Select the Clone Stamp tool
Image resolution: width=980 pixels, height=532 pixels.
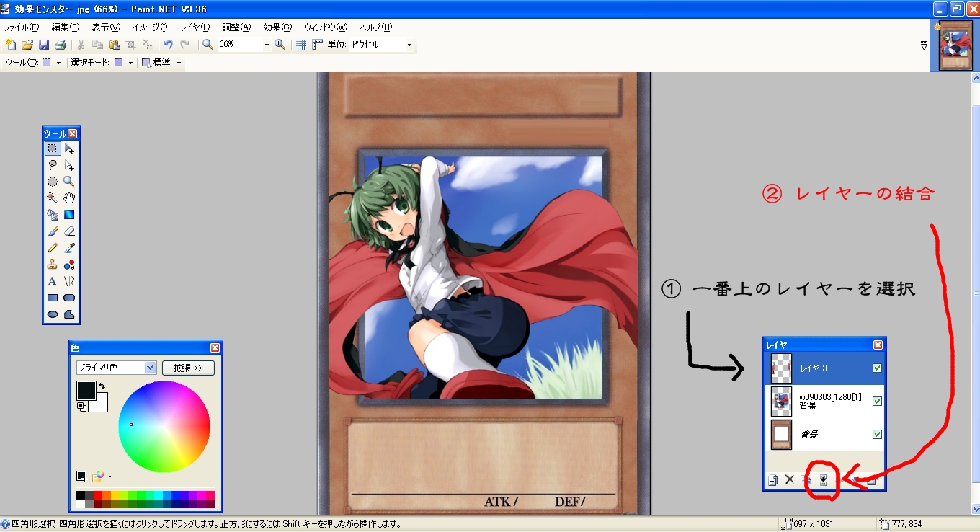[x=53, y=265]
